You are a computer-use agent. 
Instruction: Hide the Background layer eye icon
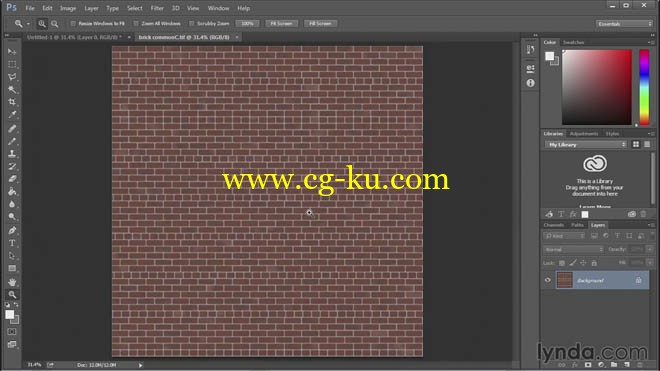[548, 280]
